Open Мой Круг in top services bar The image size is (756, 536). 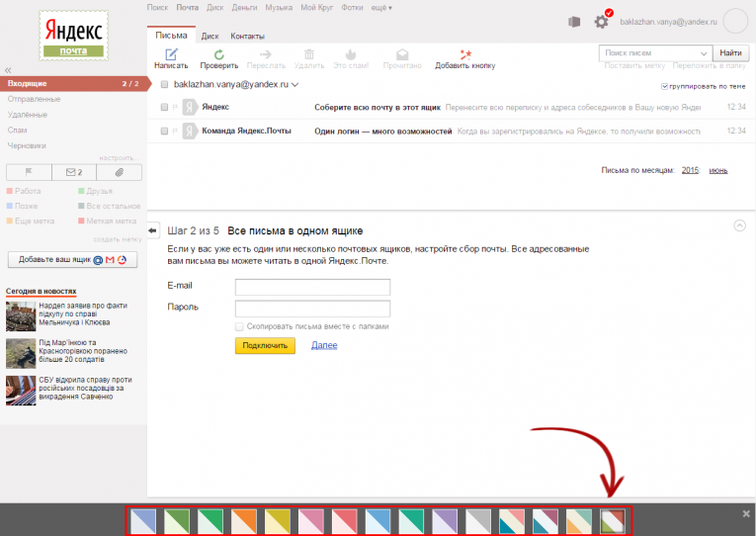pos(317,8)
